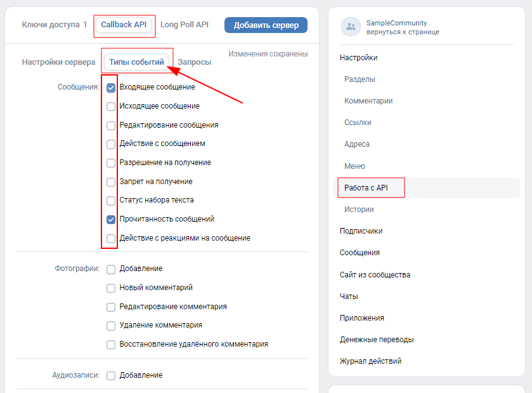Image resolution: width=532 pixels, height=393 pixels.
Task: Expand the Настройки sidebar section
Action: 358,58
